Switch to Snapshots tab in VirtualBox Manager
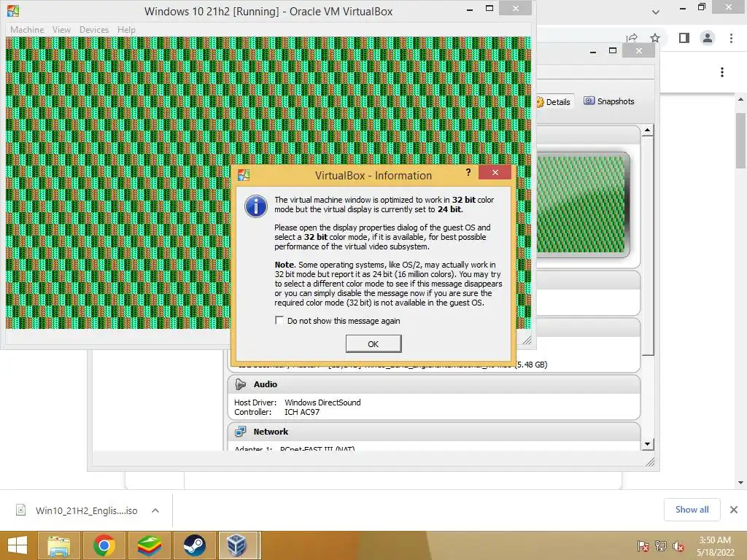Screen dimensions: 747x560 (x=609, y=101)
